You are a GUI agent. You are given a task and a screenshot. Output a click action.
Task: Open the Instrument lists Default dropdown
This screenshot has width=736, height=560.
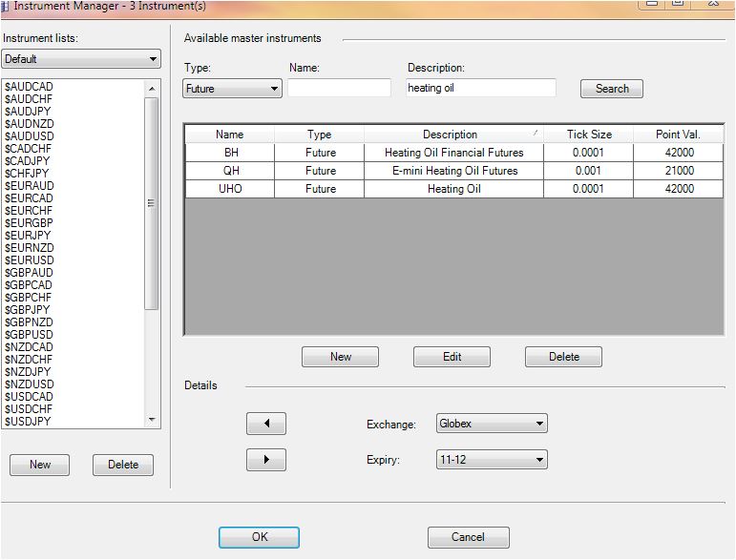click(x=81, y=59)
